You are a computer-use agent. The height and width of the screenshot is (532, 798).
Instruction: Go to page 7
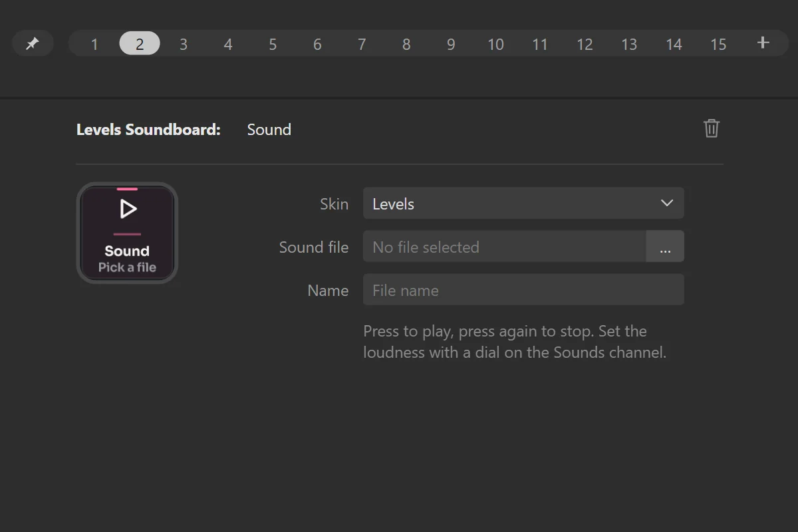(x=362, y=44)
